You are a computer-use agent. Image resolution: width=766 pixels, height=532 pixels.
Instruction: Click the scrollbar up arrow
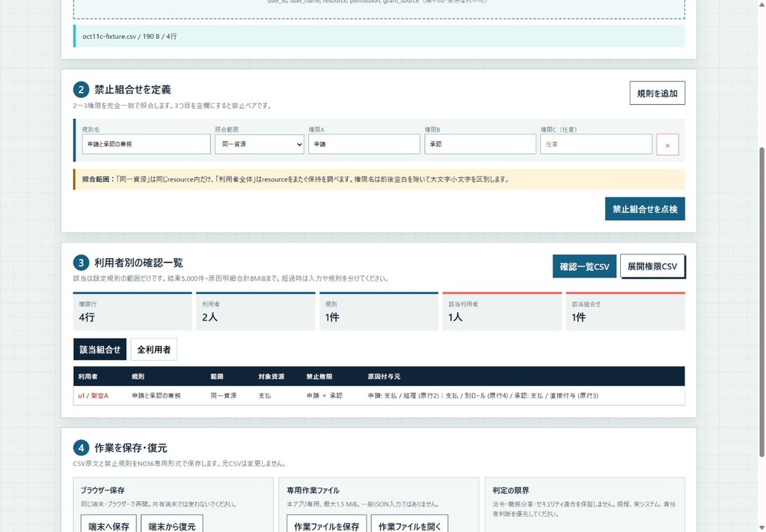click(761, 4)
